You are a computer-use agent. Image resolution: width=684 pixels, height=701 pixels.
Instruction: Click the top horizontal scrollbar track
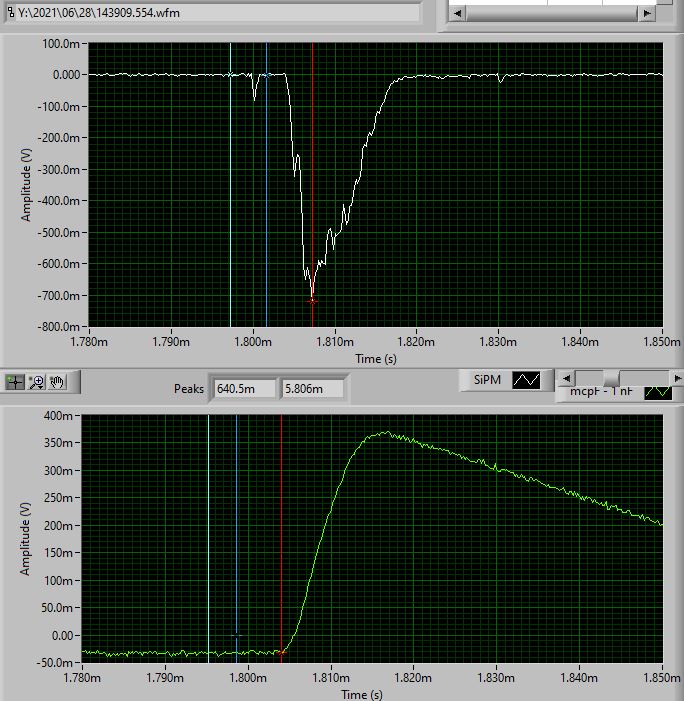click(552, 13)
